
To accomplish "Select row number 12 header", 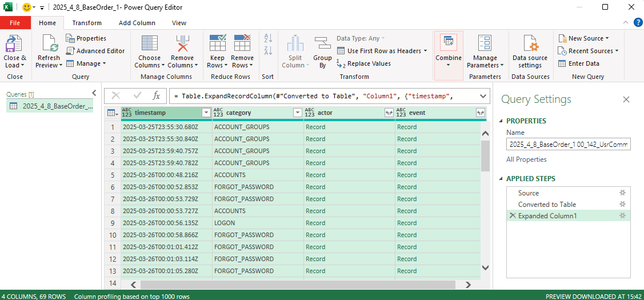I will (x=113, y=259).
